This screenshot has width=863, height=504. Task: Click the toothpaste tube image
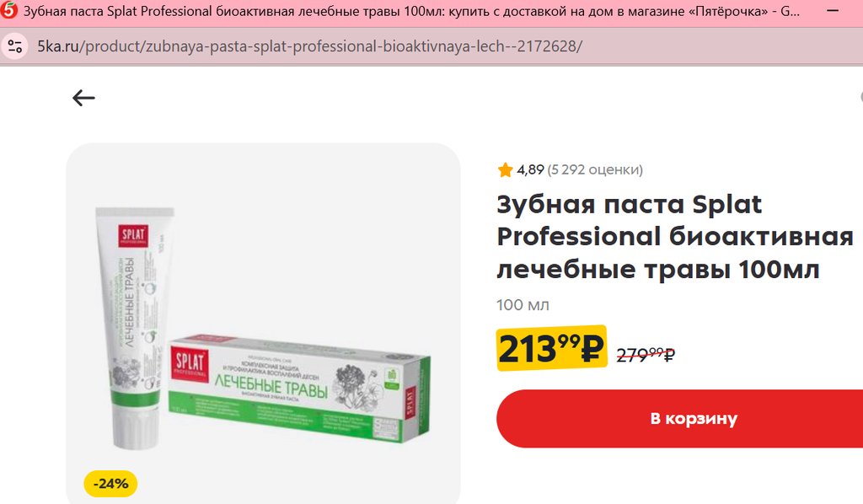(x=132, y=328)
